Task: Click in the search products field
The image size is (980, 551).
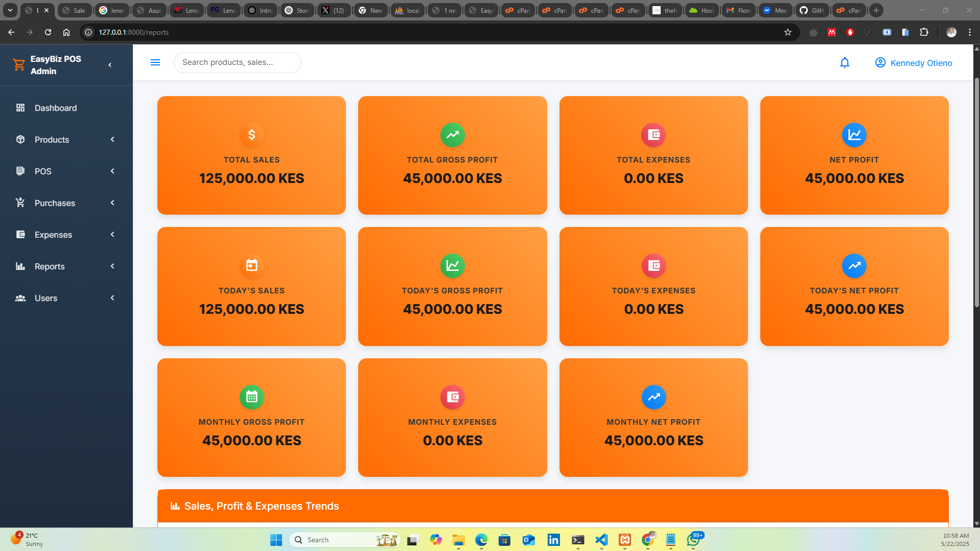Action: click(x=237, y=62)
